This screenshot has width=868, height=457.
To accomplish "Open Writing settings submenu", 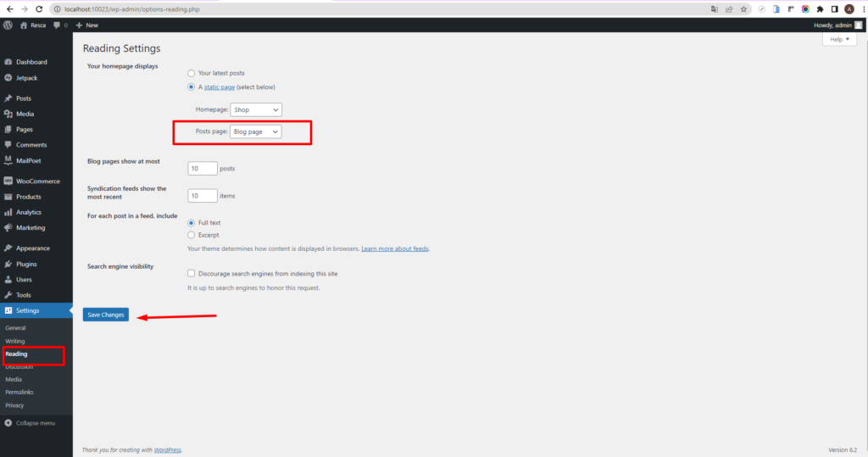I will pyautogui.click(x=15, y=341).
